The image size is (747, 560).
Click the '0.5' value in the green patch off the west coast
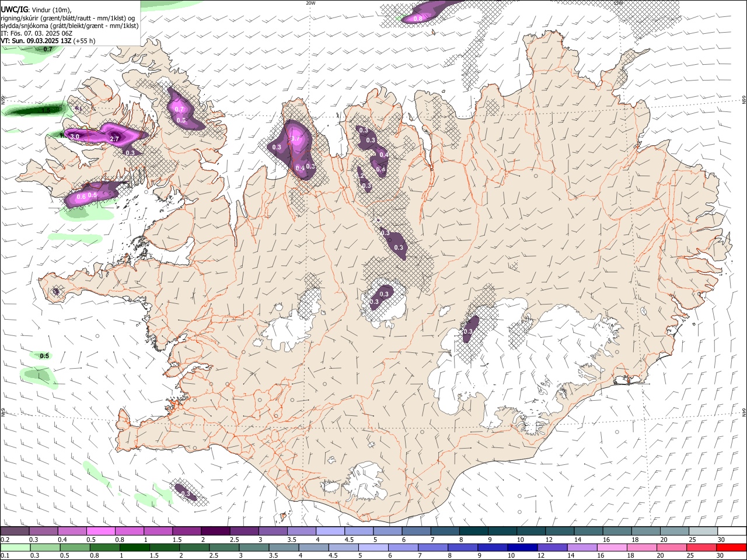(x=44, y=356)
